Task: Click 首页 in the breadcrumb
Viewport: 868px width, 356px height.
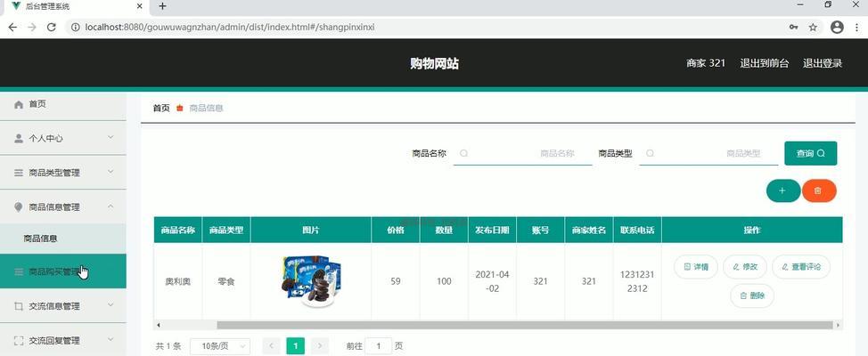Action: click(161, 108)
